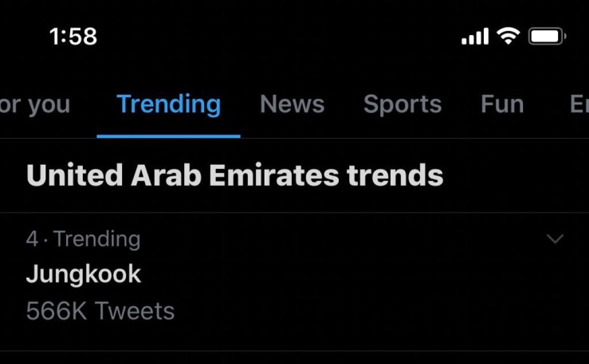Image resolution: width=589 pixels, height=364 pixels.
Task: Expand the chevron menu for Jungkook trend
Action: tap(555, 239)
